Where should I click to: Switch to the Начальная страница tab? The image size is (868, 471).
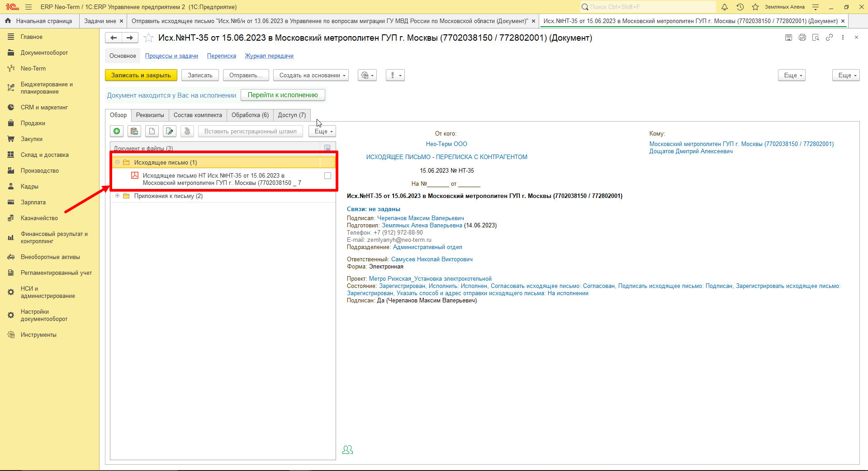39,21
